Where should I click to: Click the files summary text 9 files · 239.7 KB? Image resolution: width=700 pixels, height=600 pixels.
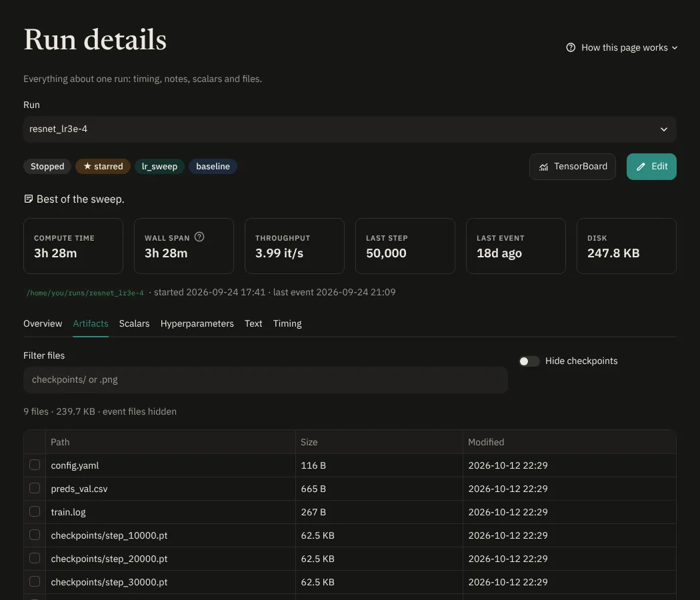(59, 411)
